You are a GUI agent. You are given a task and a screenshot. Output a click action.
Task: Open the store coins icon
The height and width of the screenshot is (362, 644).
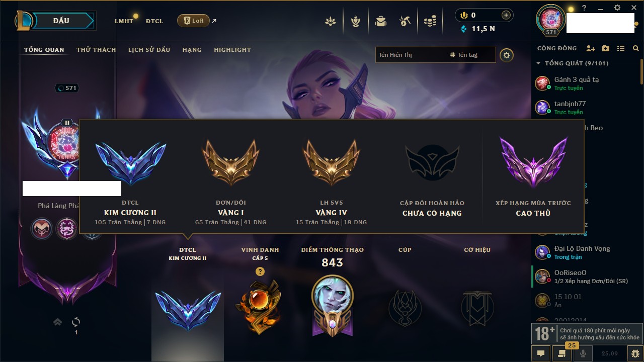click(430, 21)
